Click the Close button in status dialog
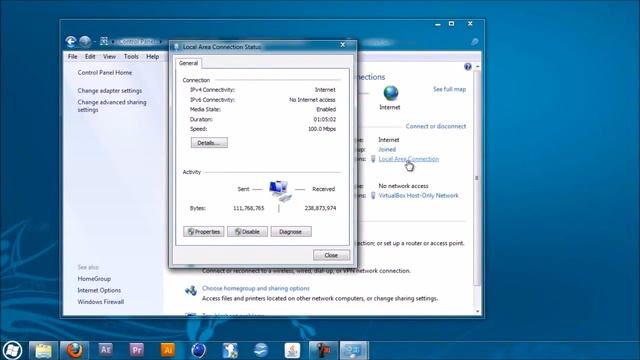640x360 pixels. tap(331, 255)
